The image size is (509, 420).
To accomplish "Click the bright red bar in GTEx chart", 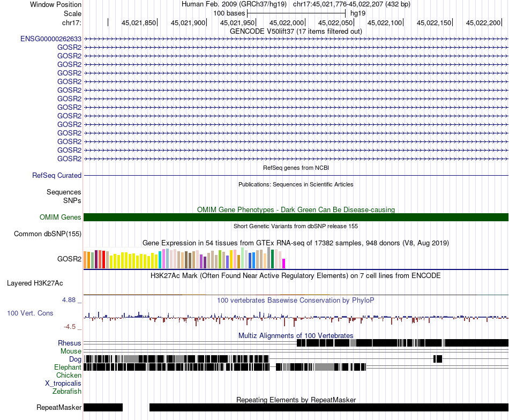I will click(x=103, y=260).
